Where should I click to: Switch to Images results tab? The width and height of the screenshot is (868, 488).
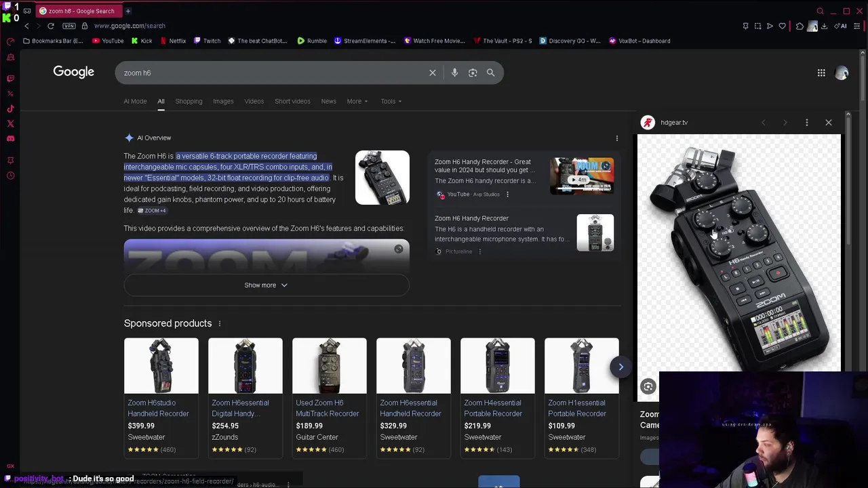[x=223, y=102]
